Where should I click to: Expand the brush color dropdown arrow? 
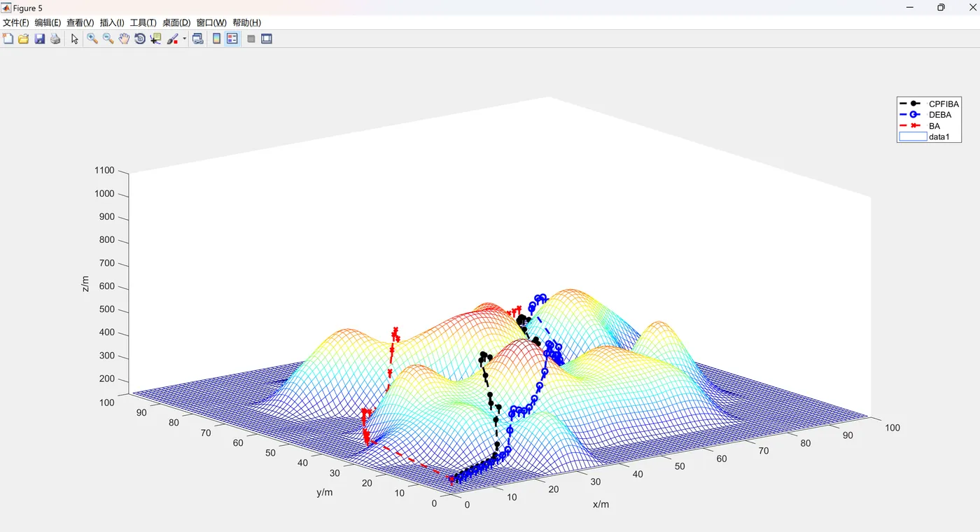pos(184,39)
